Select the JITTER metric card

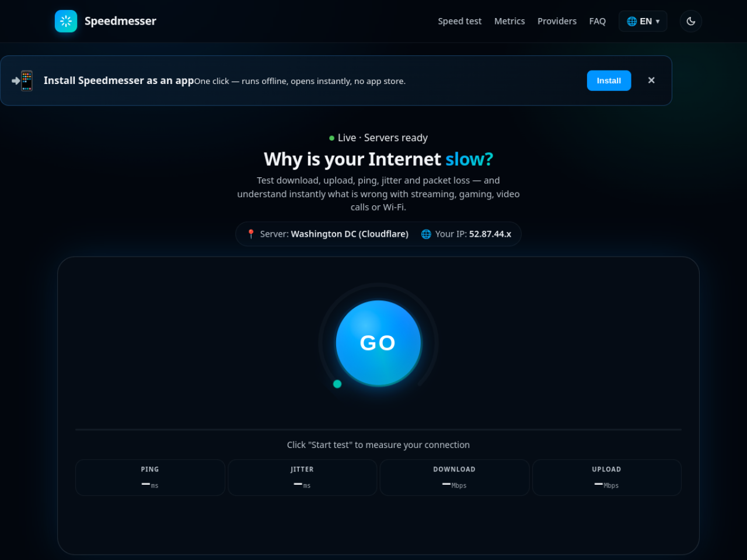coord(302,477)
